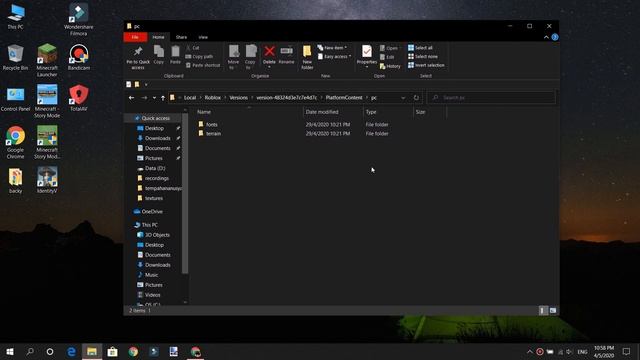
Task: Click the Paste icon in the ribbon
Action: click(175, 52)
